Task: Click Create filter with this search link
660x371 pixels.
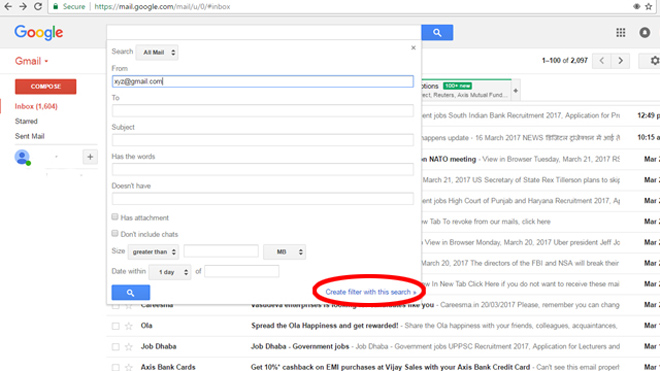Action: 370,292
